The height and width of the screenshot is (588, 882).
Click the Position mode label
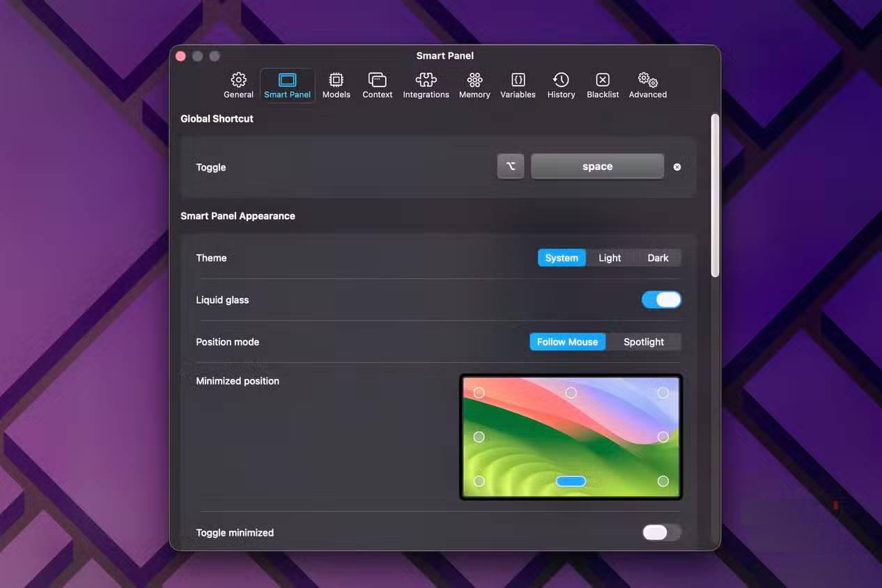(227, 342)
